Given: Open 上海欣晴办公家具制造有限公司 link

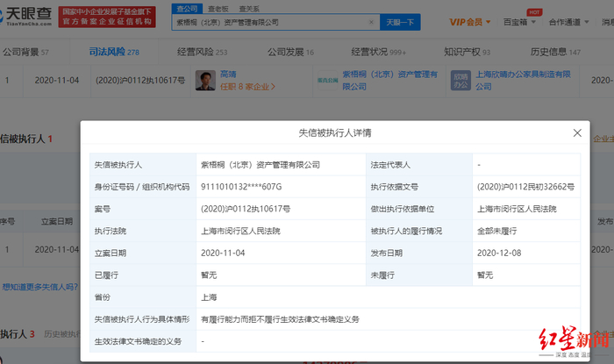Looking at the screenshot, I should tap(523, 80).
